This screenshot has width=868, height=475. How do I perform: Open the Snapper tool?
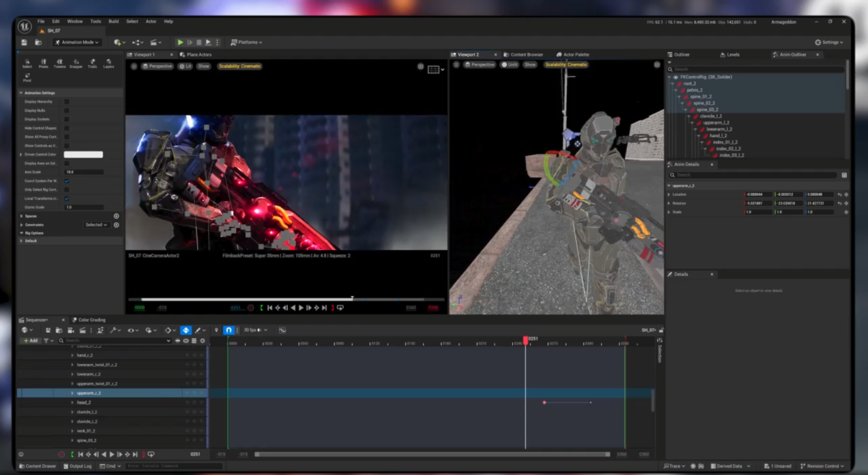(x=76, y=63)
